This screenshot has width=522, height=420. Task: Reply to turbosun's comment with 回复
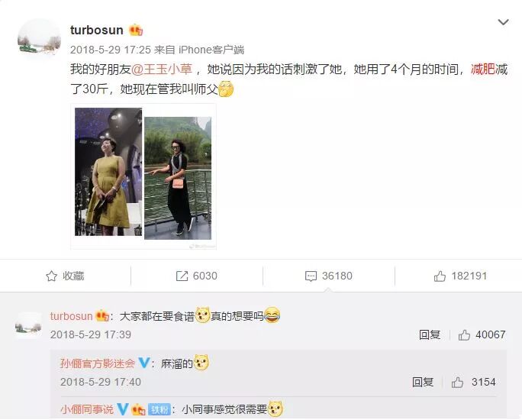click(430, 334)
